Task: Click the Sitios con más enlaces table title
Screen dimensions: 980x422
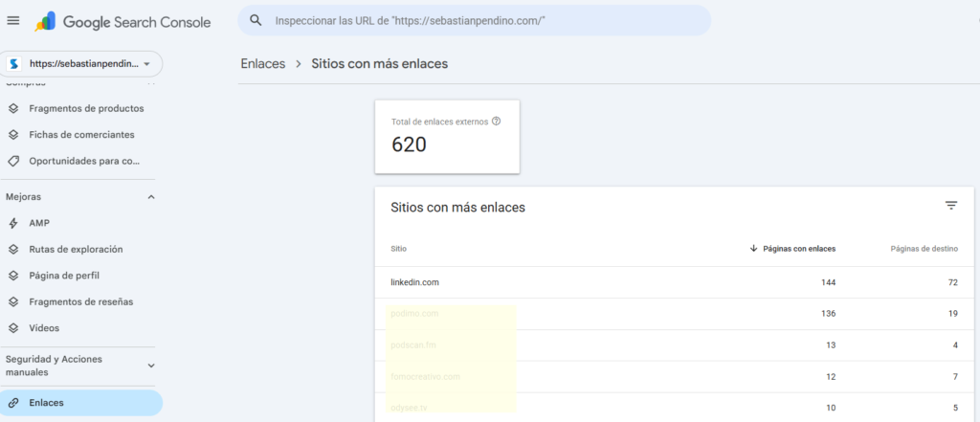Action: pyautogui.click(x=457, y=208)
